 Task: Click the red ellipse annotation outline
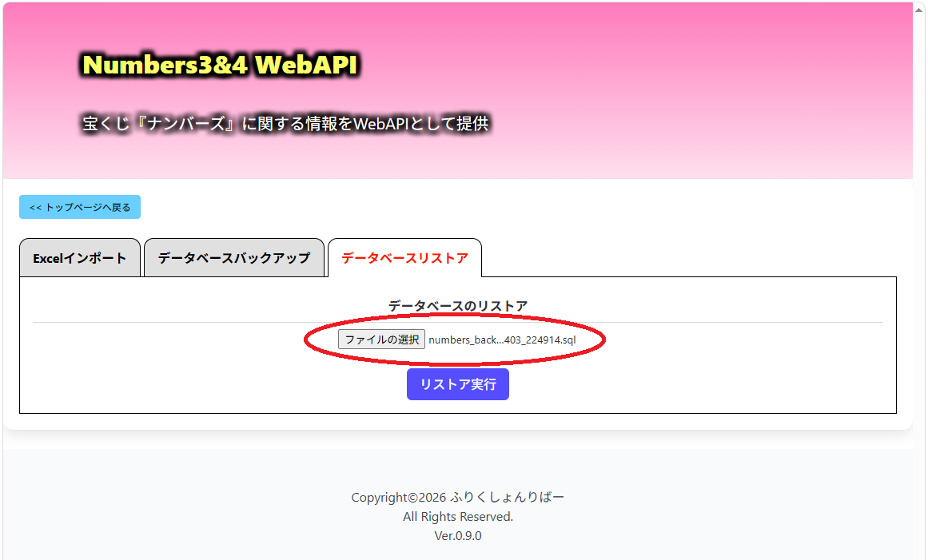(x=455, y=317)
